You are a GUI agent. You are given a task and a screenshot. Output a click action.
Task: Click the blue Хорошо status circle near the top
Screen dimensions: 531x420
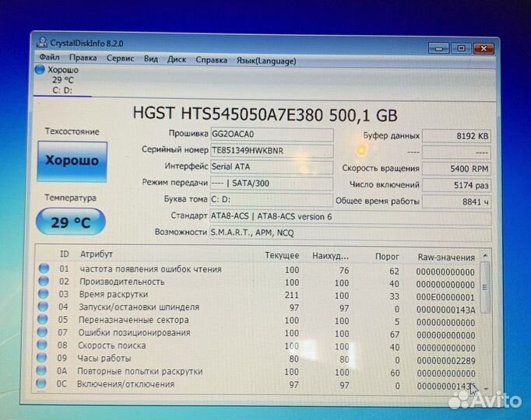(x=40, y=69)
